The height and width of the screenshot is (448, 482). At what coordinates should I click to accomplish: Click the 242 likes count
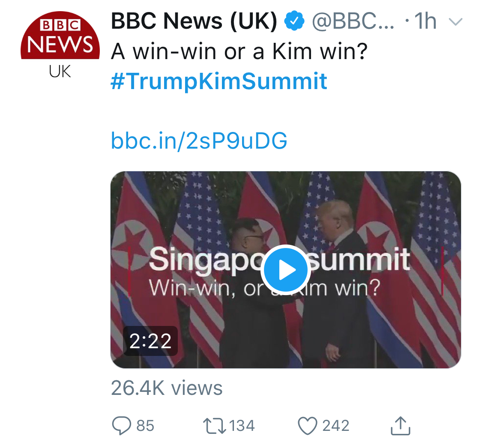(335, 426)
